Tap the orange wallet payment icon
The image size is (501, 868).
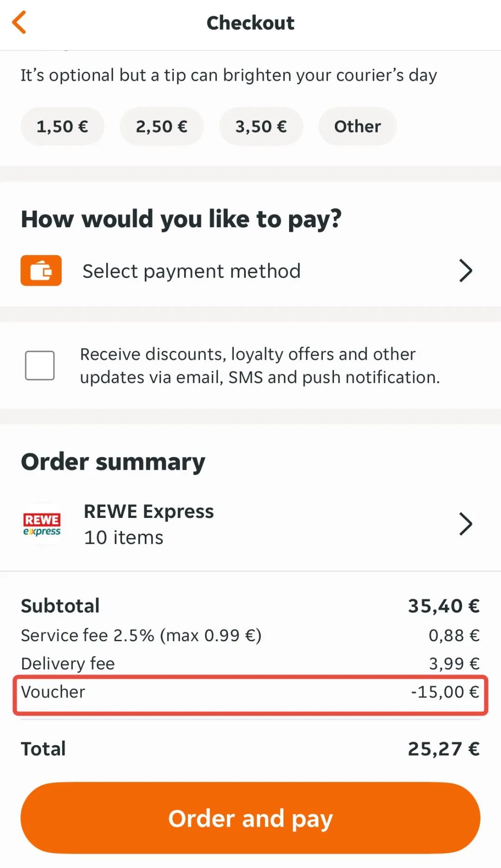click(x=41, y=270)
